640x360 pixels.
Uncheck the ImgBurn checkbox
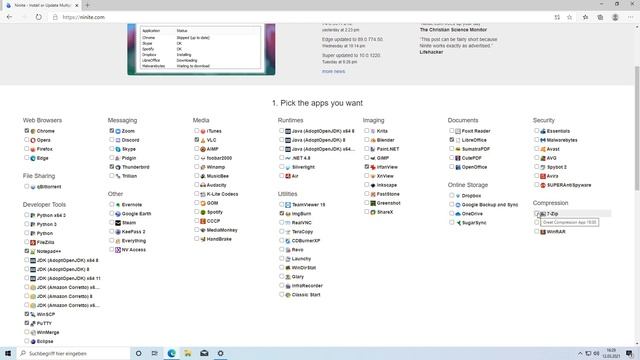pyautogui.click(x=282, y=213)
